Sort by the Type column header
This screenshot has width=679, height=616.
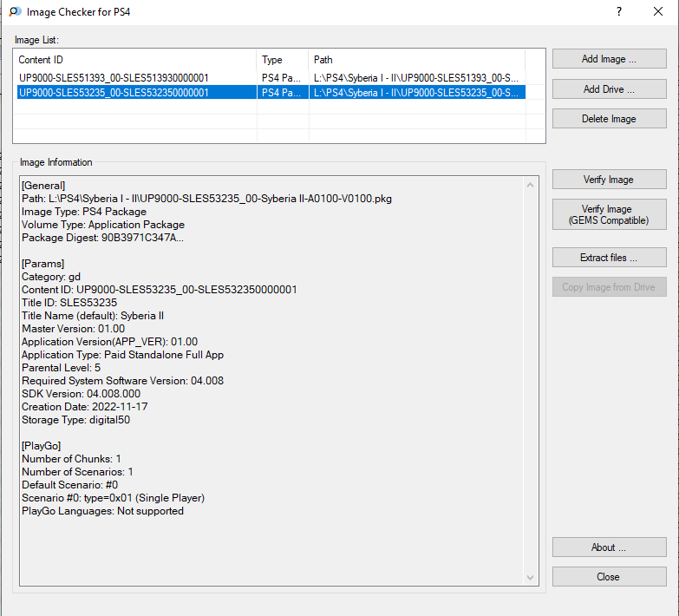[x=283, y=60]
